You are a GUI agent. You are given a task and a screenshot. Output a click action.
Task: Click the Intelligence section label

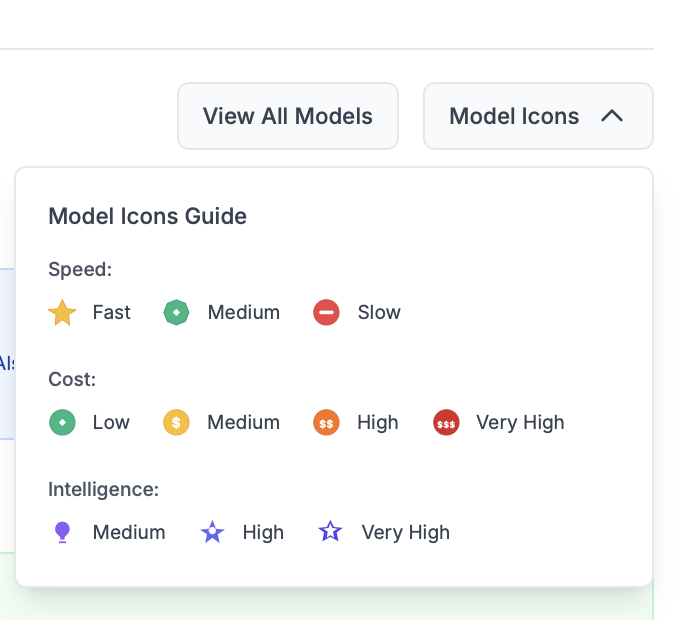pos(104,490)
